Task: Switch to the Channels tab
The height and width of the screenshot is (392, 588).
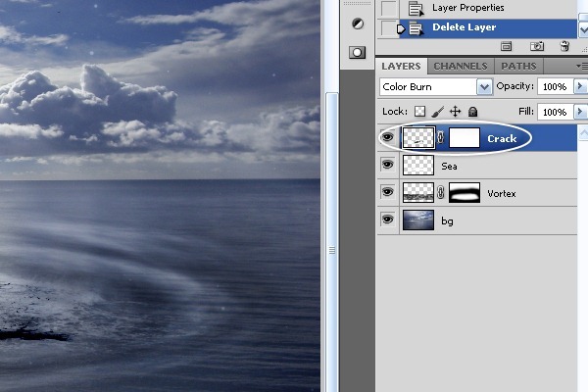Action: point(460,67)
